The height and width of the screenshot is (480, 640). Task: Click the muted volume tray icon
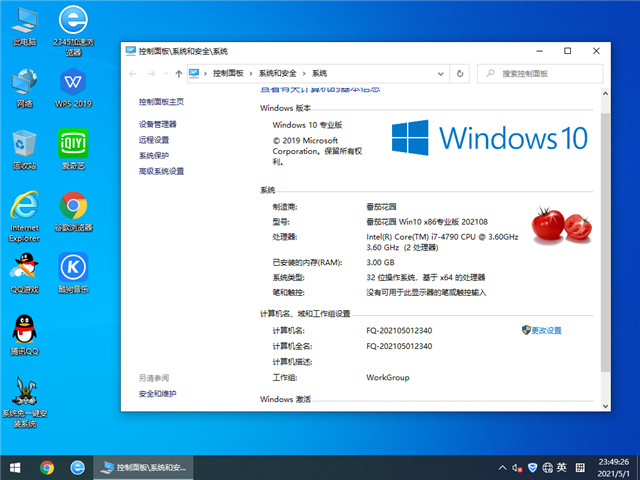(x=517, y=468)
